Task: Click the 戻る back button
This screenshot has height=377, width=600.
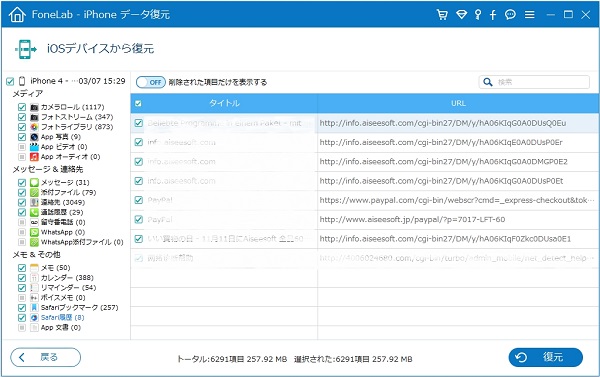Action: (46, 357)
